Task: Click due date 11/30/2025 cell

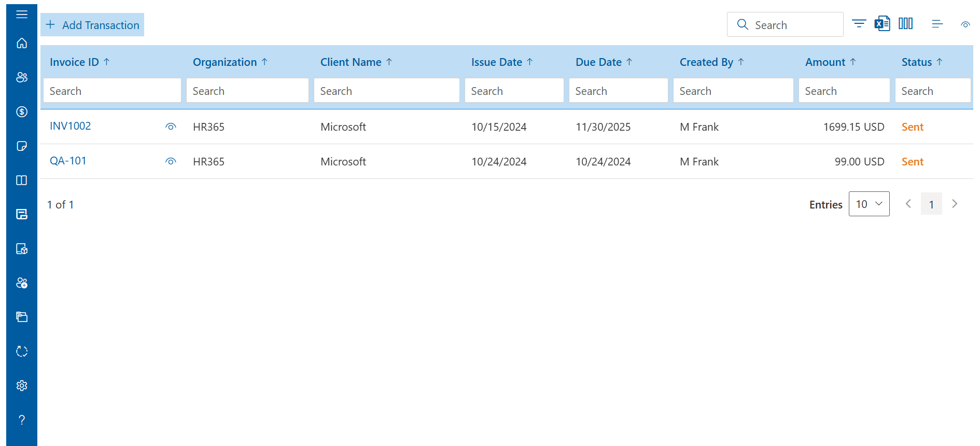Action: click(603, 127)
